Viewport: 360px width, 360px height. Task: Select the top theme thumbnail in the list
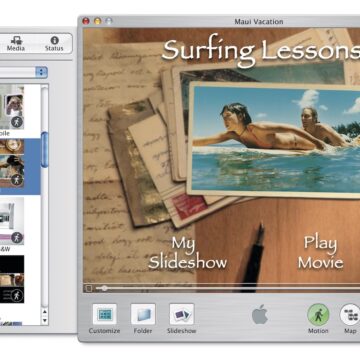click(x=12, y=107)
